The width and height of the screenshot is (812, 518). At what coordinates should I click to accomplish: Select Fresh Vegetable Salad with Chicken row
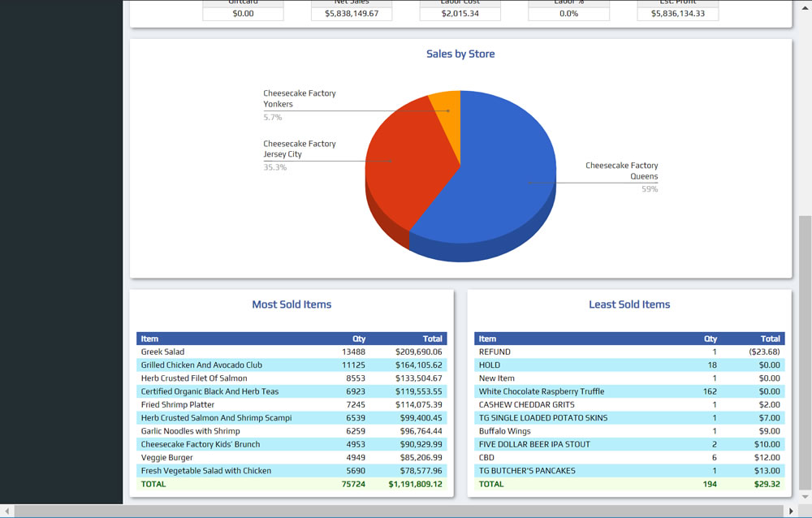coord(292,471)
